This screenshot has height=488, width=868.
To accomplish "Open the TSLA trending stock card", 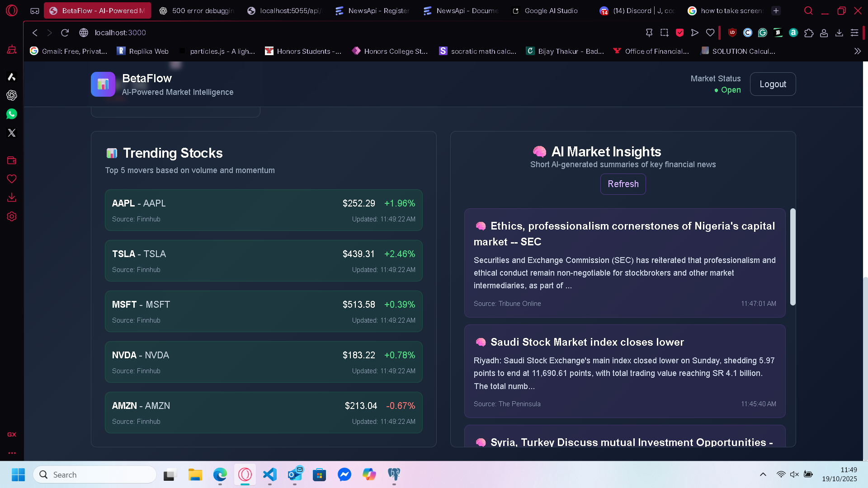I will click(264, 261).
